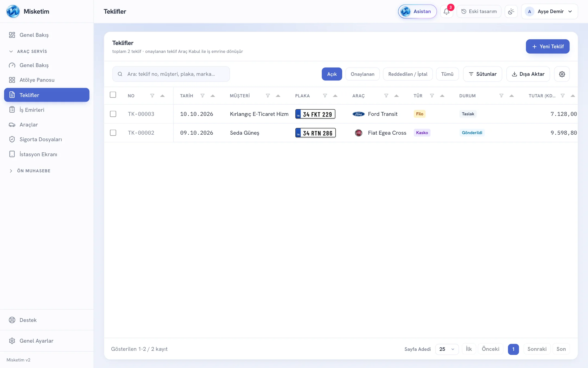
Task: Click the teklif search field
Action: click(171, 74)
